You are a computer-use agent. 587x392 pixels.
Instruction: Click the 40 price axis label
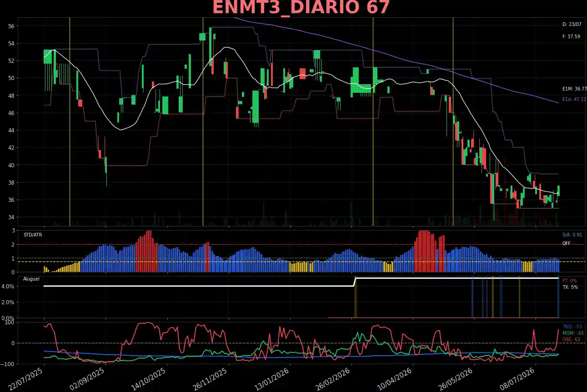[x=11, y=165]
